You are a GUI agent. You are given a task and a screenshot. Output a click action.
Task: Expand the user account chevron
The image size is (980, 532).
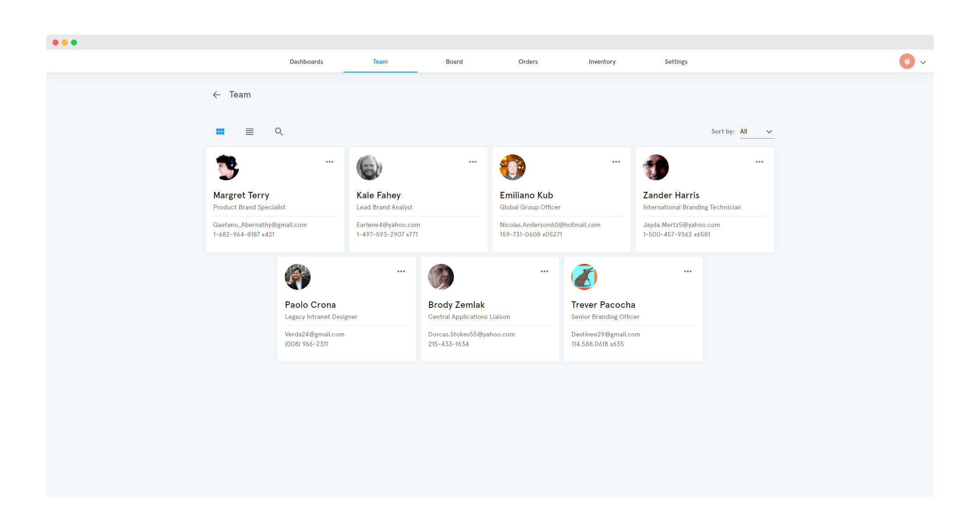tap(923, 62)
